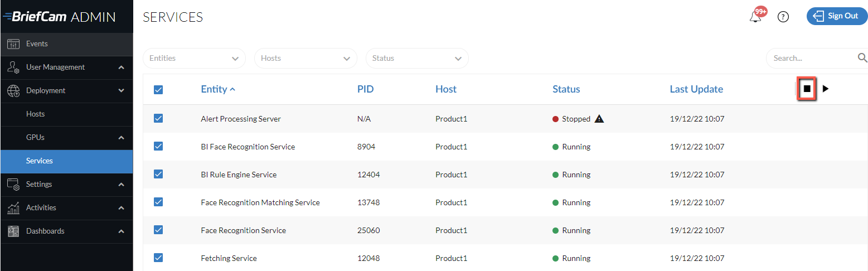Click the stop services square icon
This screenshot has width=868, height=271.
[x=807, y=89]
